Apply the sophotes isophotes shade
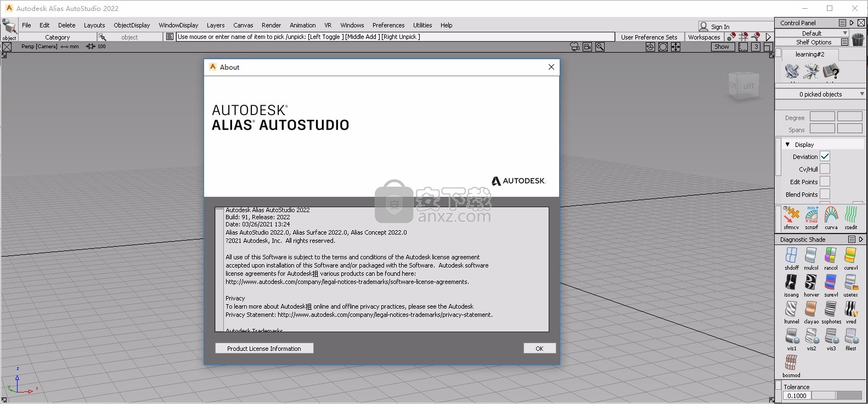 coord(831,309)
